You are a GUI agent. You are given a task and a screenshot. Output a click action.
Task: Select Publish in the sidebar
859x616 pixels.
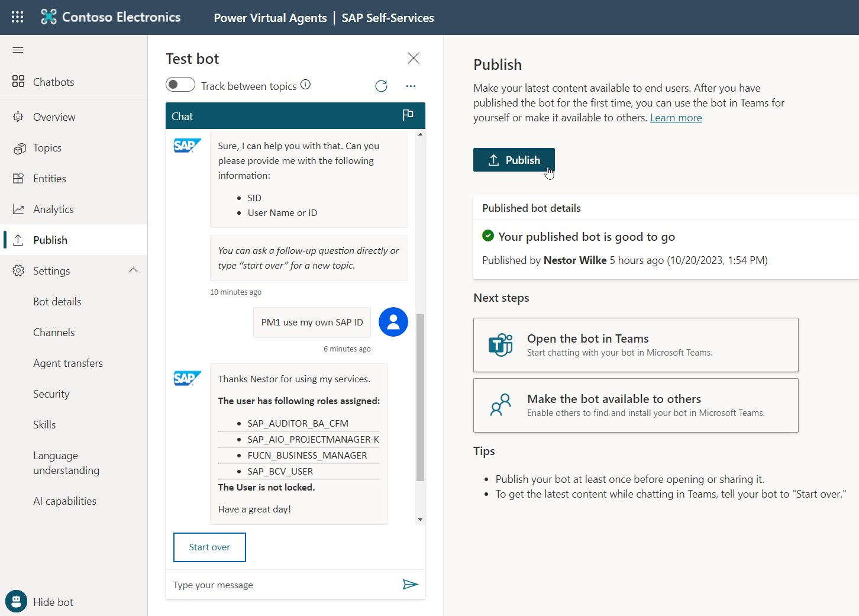pyautogui.click(x=73, y=240)
